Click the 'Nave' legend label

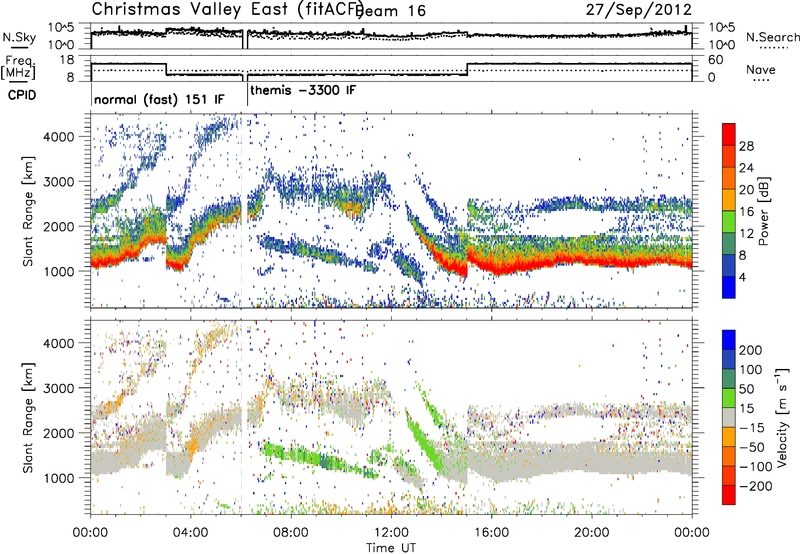[x=761, y=69]
